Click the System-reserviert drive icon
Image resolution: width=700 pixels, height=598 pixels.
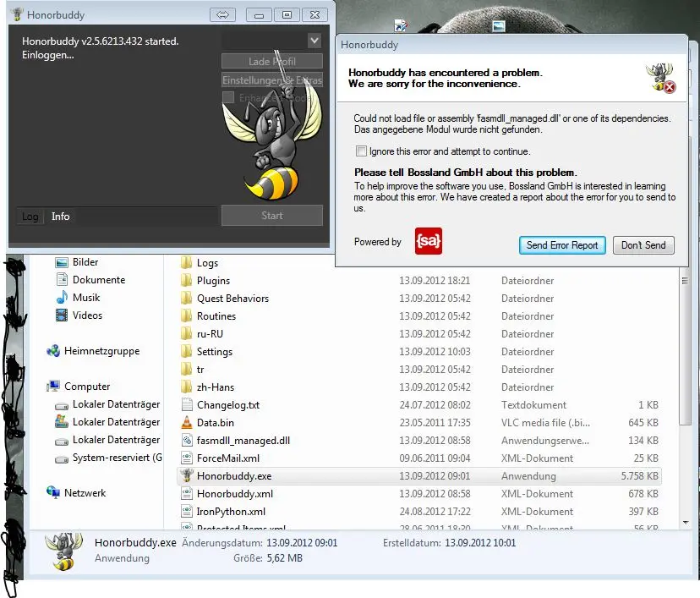click(x=62, y=459)
